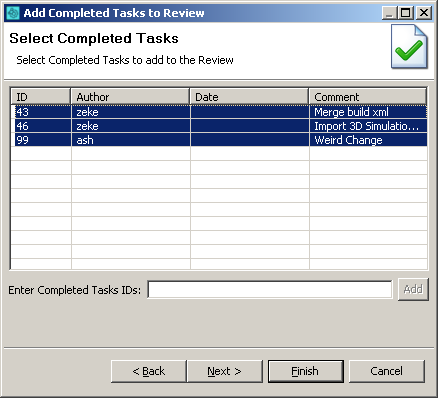The height and width of the screenshot is (398, 438).
Task: Click author cell 'zeke' in row 46
Action: [x=131, y=126]
